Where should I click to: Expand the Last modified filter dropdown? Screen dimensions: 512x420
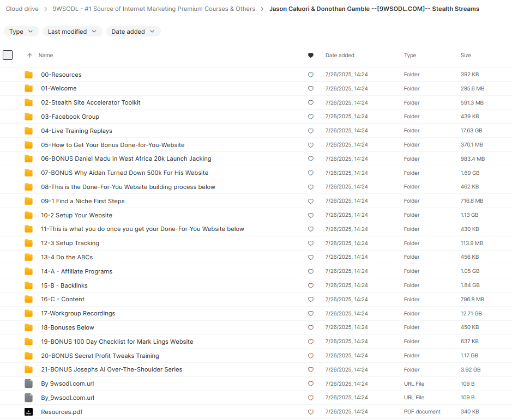tap(72, 32)
